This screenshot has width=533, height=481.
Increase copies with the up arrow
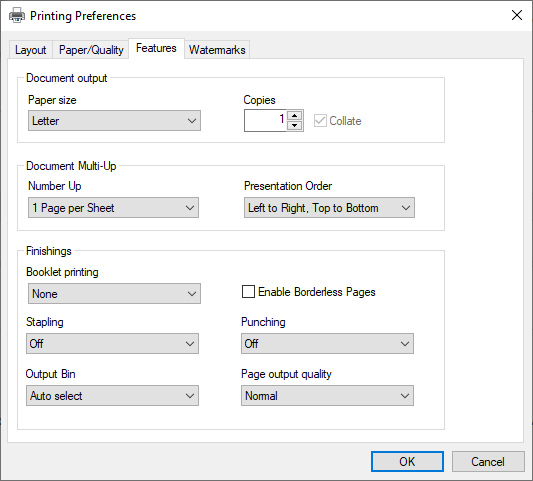tap(294, 116)
